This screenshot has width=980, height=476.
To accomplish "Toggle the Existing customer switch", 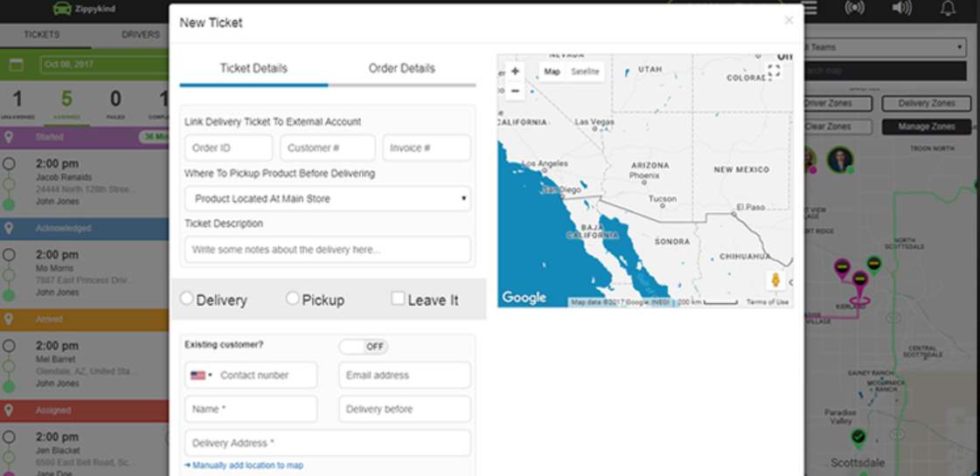I will tap(364, 347).
